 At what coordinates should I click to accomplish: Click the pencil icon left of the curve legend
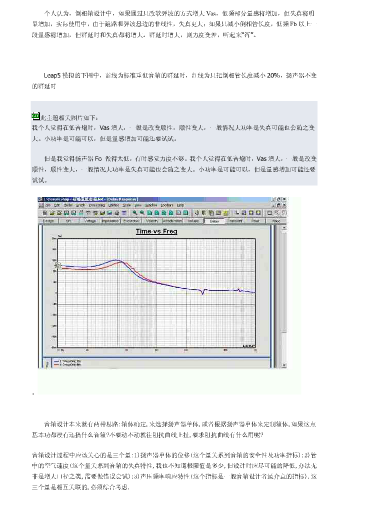click(x=47, y=363)
